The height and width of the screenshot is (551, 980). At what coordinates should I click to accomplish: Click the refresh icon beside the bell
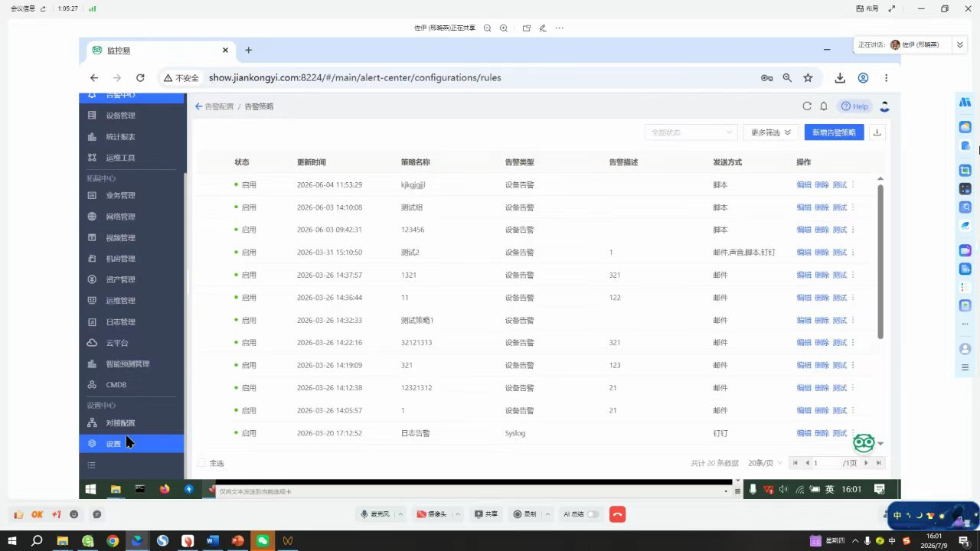pos(806,106)
